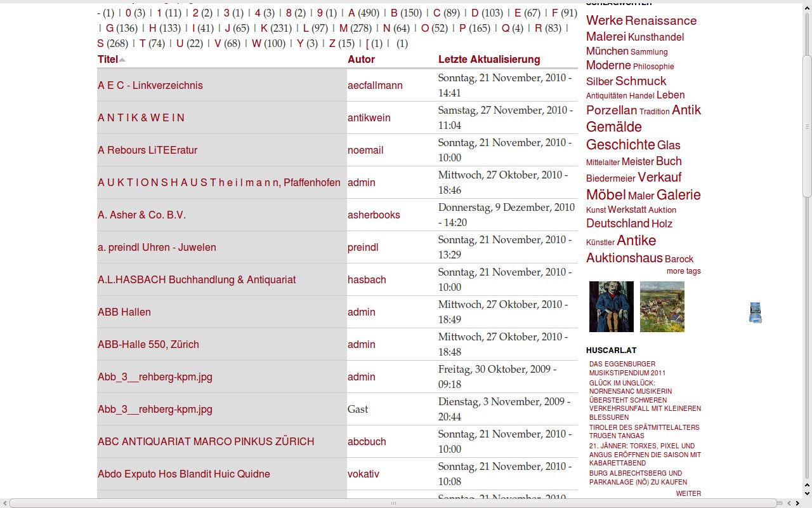Click the horizontal scrollbar left arrow
The width and height of the screenshot is (812, 508).
pyautogui.click(x=5, y=503)
